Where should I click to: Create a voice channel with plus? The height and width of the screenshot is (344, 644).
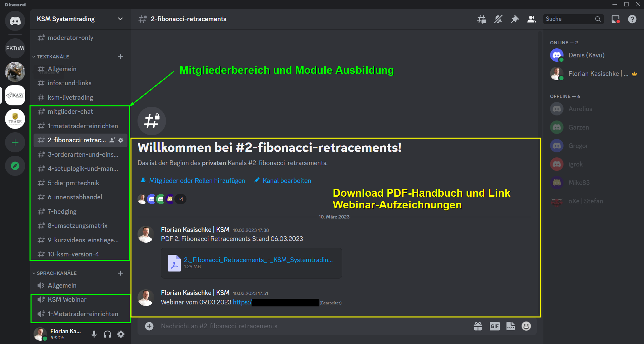pos(120,273)
